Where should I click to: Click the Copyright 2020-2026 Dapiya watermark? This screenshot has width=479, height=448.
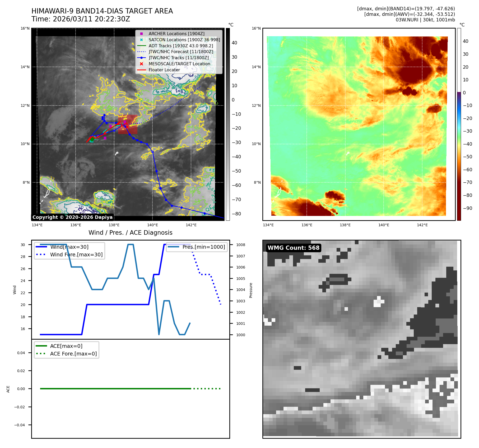72,217
